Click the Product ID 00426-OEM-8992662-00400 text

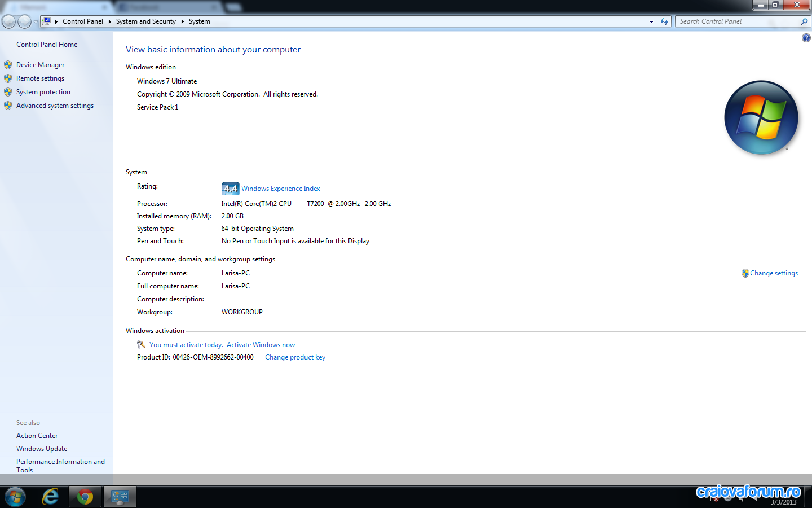coord(195,357)
